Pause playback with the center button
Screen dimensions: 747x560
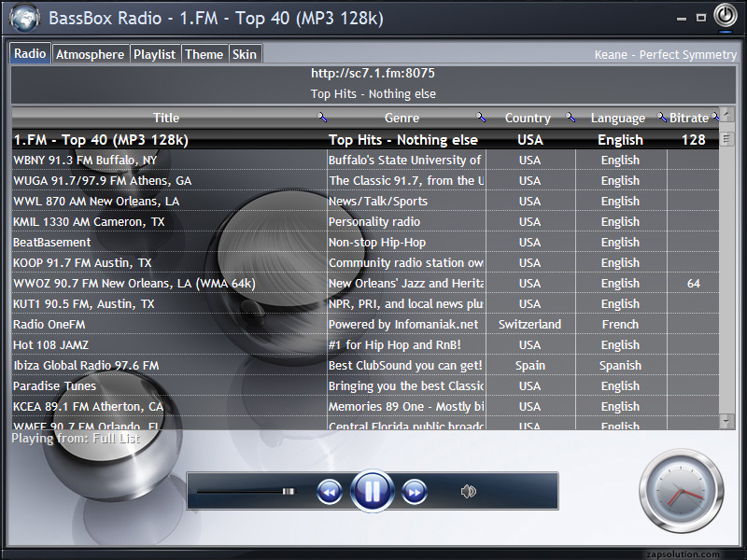372,491
